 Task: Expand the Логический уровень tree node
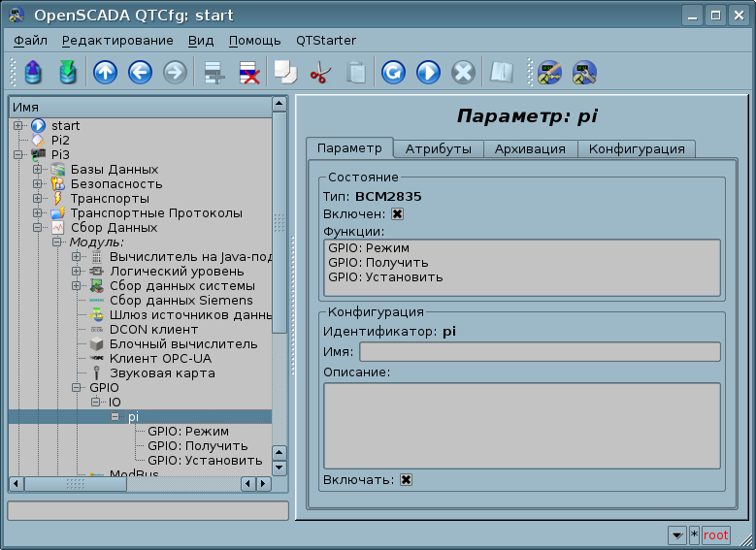click(x=77, y=272)
